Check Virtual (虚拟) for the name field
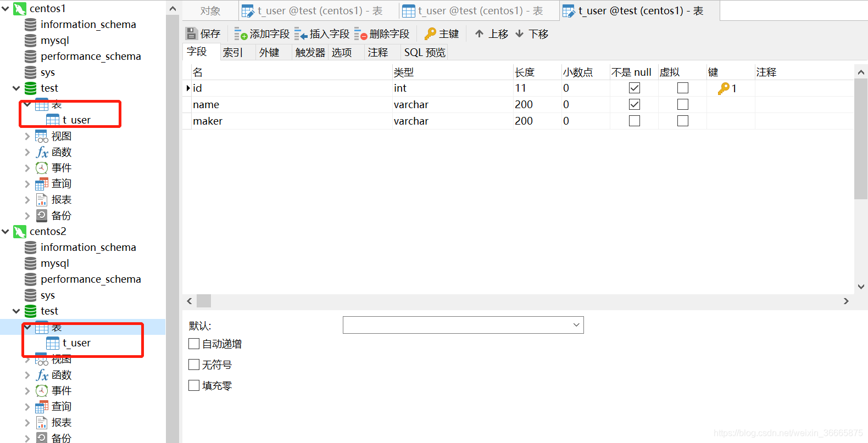Viewport: 868px width, 443px height. 683,104
